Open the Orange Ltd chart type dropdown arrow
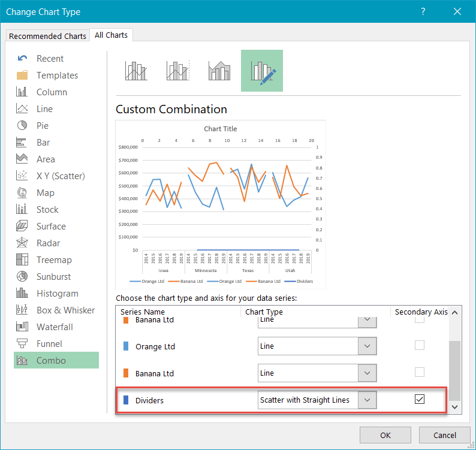Image resolution: width=476 pixels, height=450 pixels. 367,346
